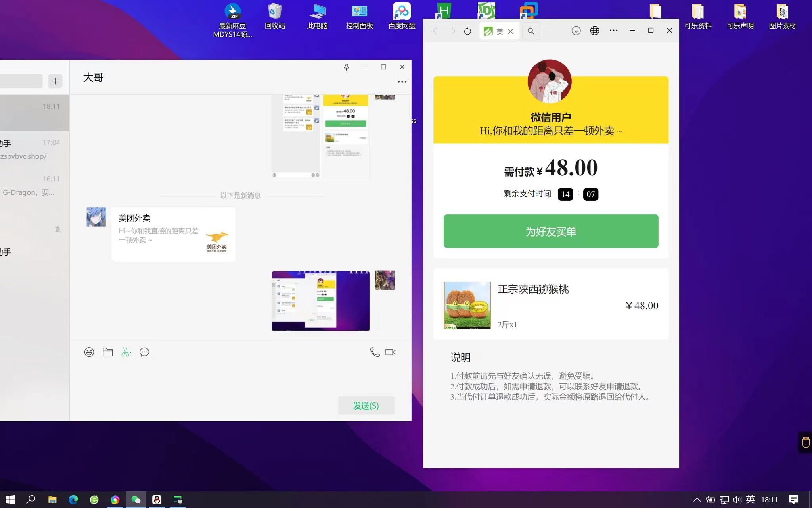
Task: Switch to WeChat in the taskbar
Action: coord(136,500)
